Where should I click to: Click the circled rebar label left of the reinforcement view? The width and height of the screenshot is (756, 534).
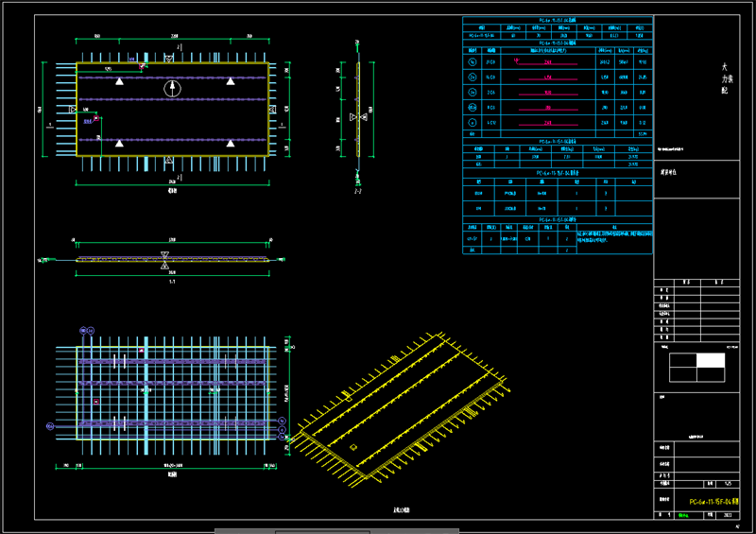(x=50, y=426)
